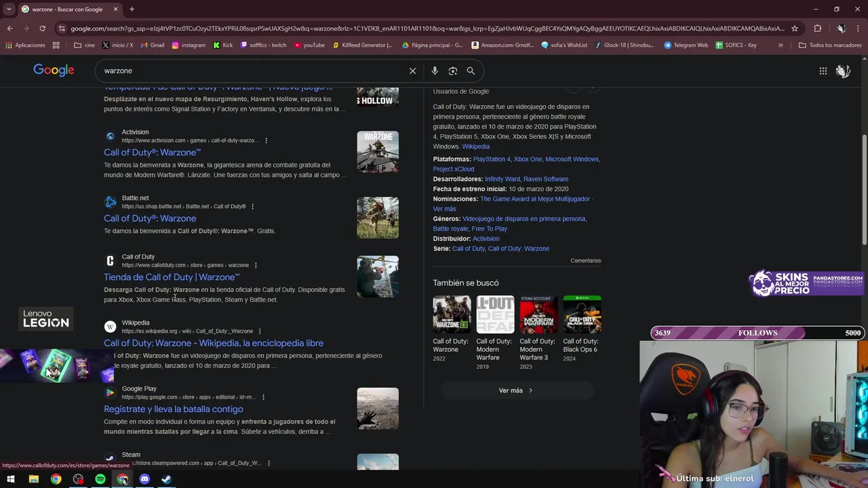Open the instagram bookmark
Image resolution: width=868 pixels, height=488 pixels.
188,45
